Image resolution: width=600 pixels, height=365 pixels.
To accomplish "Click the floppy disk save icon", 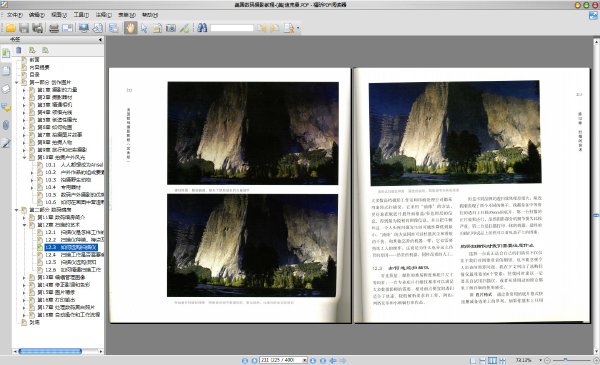I will (x=24, y=28).
